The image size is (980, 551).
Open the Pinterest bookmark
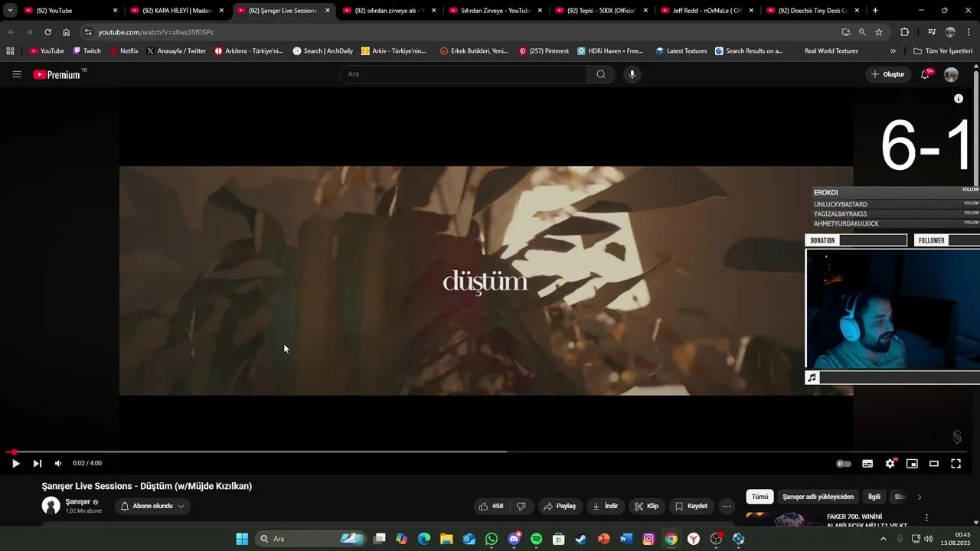point(544,51)
